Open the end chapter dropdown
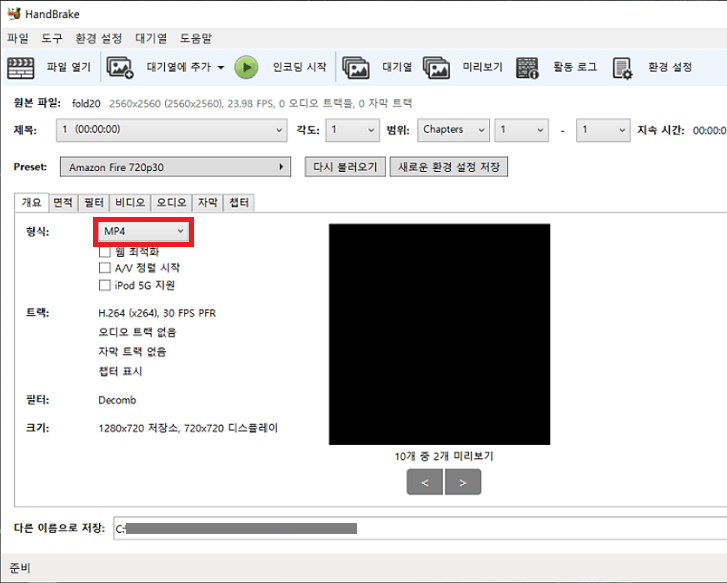Screen dimensions: 727x583 (603, 130)
